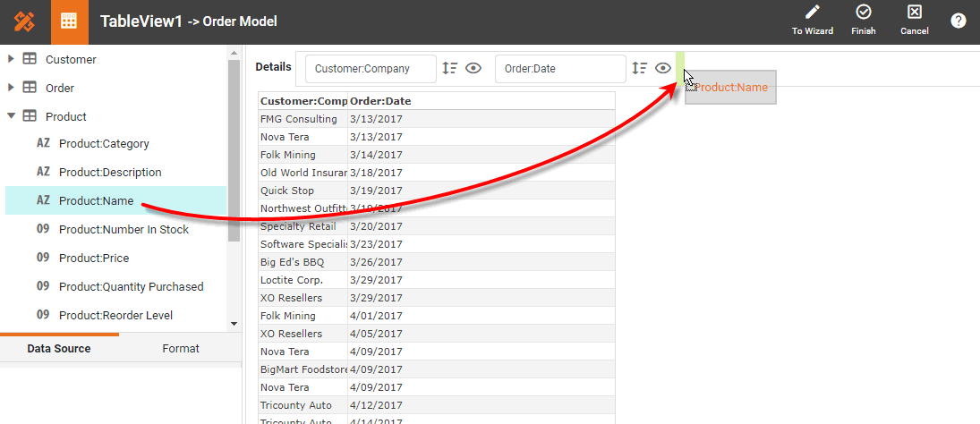Switch to the Format tab
Viewport: 980px width, 424px height.
pos(181,349)
